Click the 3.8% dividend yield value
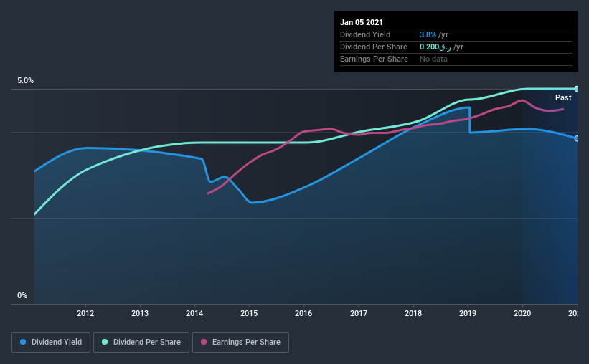589x364 pixels. [428, 34]
